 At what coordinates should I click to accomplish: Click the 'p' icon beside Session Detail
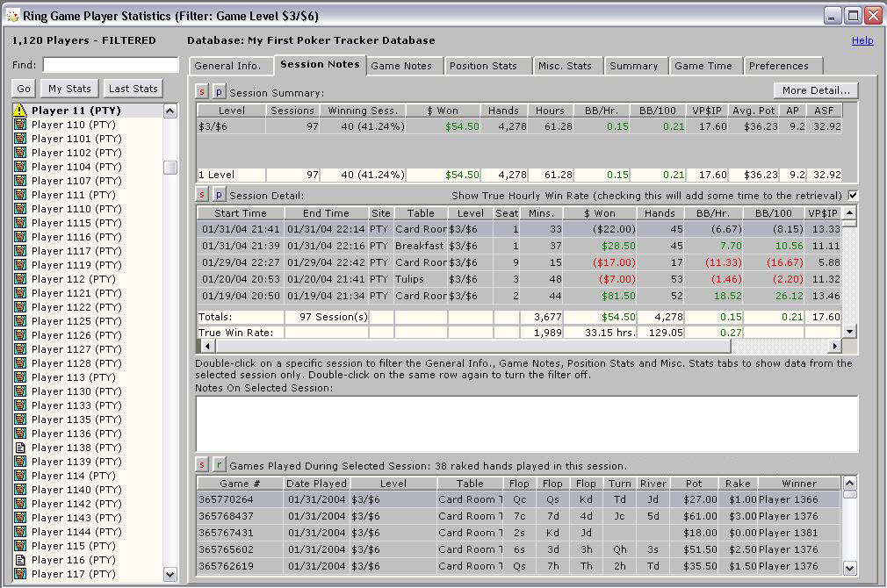click(219, 195)
